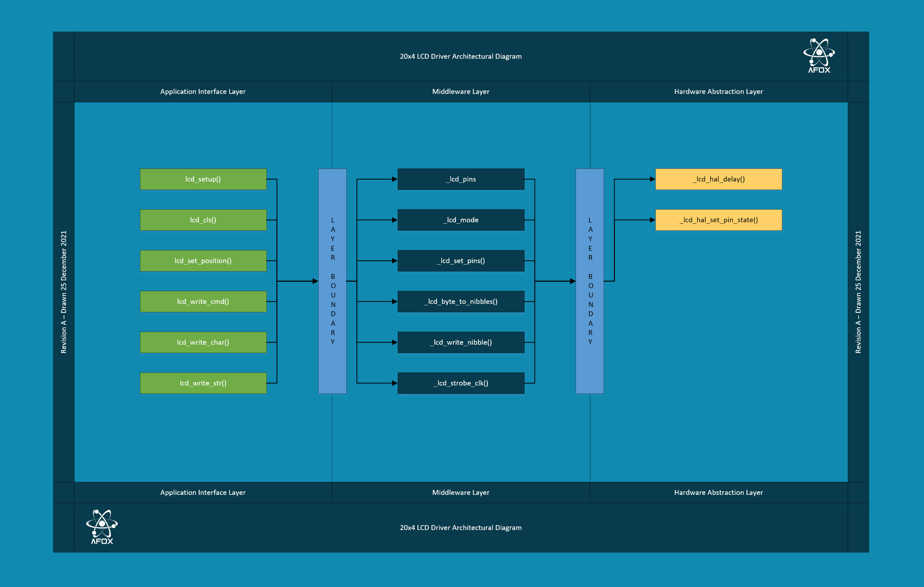Select the lcd_setup() green block

coord(203,179)
